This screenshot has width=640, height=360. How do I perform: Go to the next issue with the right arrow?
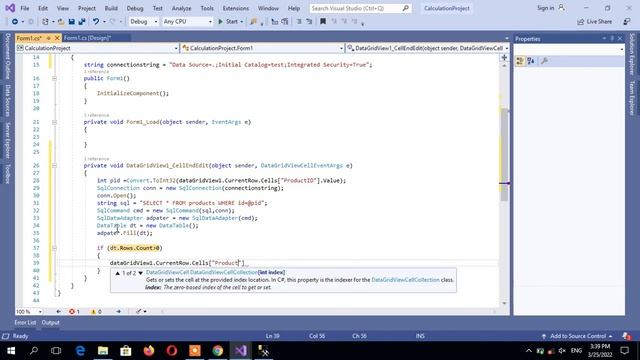(118, 311)
